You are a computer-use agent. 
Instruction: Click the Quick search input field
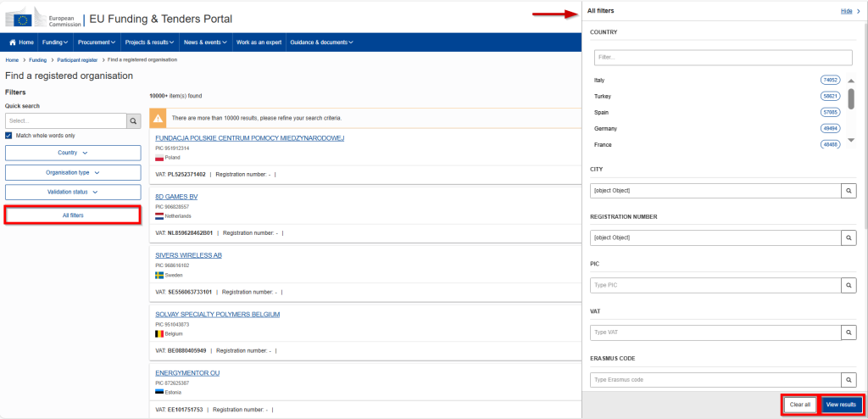pos(66,120)
